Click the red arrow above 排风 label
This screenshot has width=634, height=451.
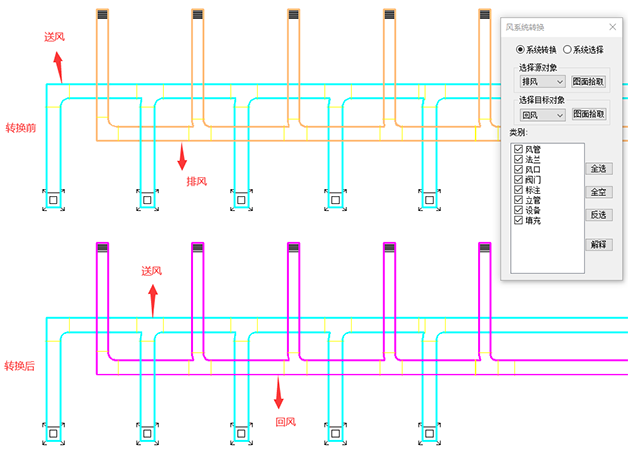click(182, 156)
